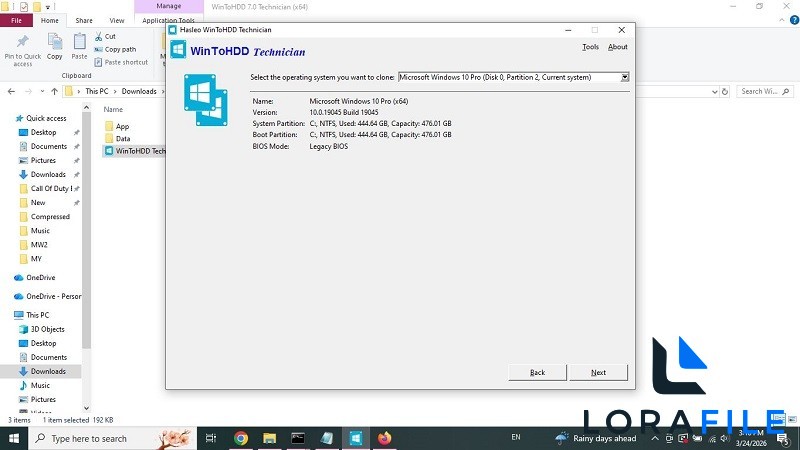The height and width of the screenshot is (450, 800).
Task: Open the Data folder in file list
Action: point(122,139)
